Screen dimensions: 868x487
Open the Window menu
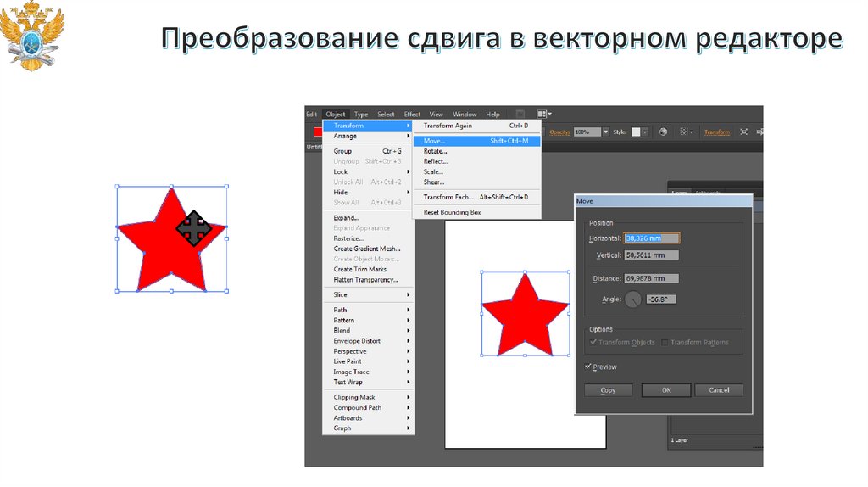point(465,115)
